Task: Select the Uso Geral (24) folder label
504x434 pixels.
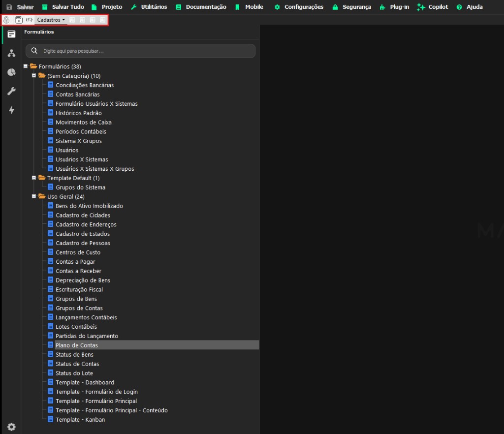Action: 66,197
